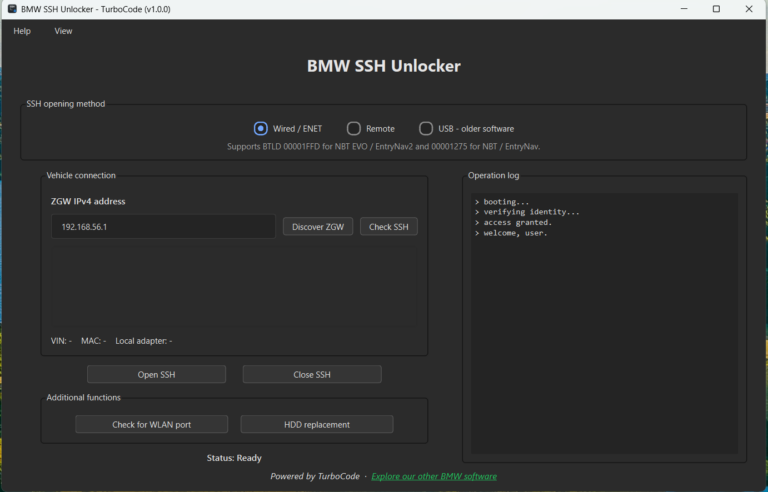Open the HDD replacement function
The width and height of the screenshot is (768, 492).
pos(317,424)
